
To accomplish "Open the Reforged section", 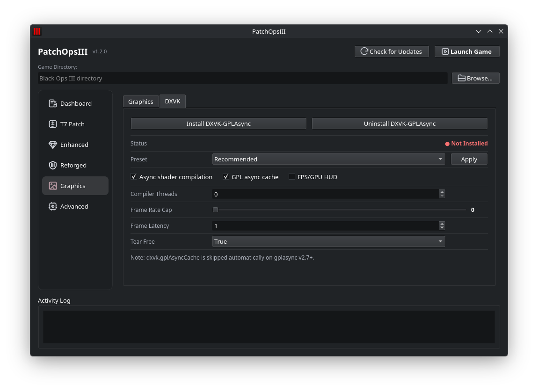I will pos(75,165).
